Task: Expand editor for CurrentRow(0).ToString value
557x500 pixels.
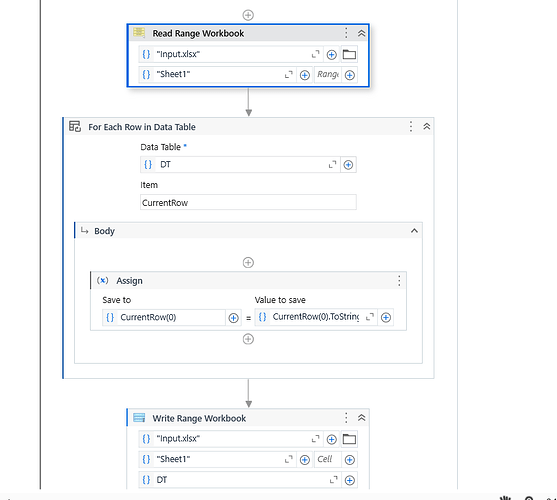Action: point(370,317)
